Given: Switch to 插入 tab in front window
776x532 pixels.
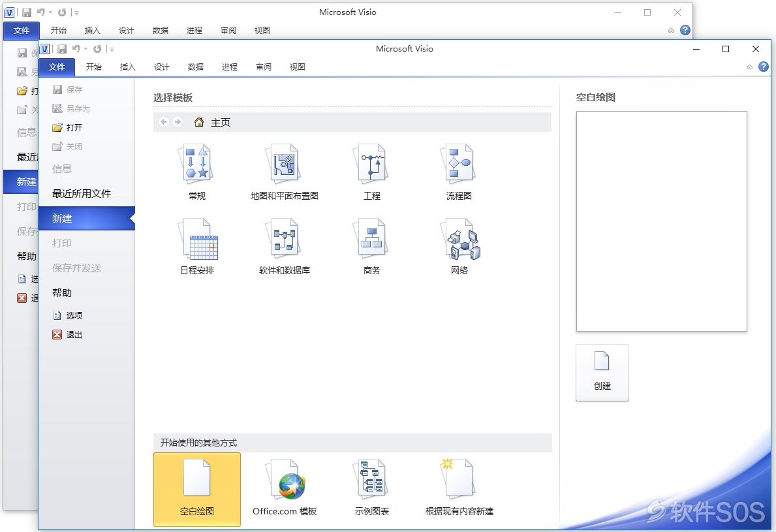Looking at the screenshot, I should click(128, 67).
